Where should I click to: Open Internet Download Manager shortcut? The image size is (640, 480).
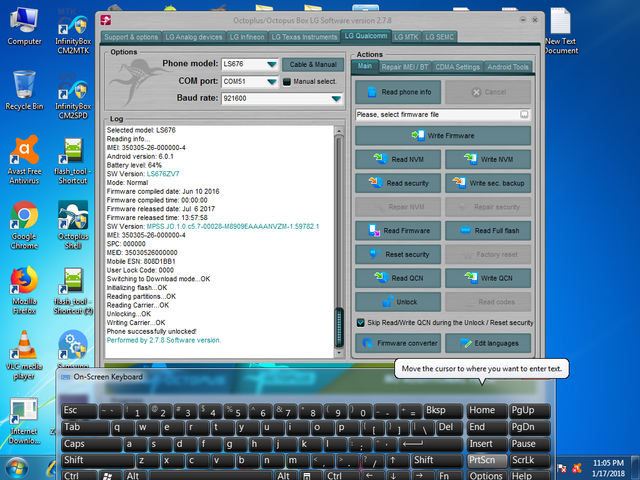(24, 421)
